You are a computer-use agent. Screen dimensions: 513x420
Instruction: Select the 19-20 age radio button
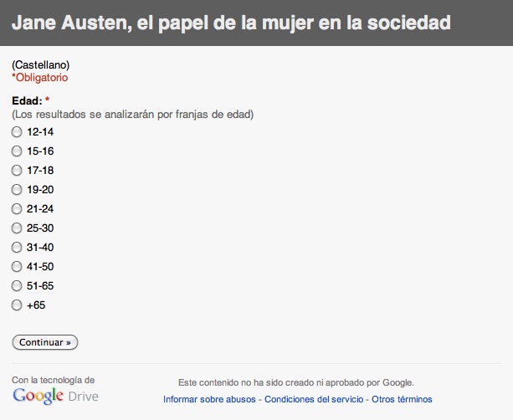tap(17, 190)
